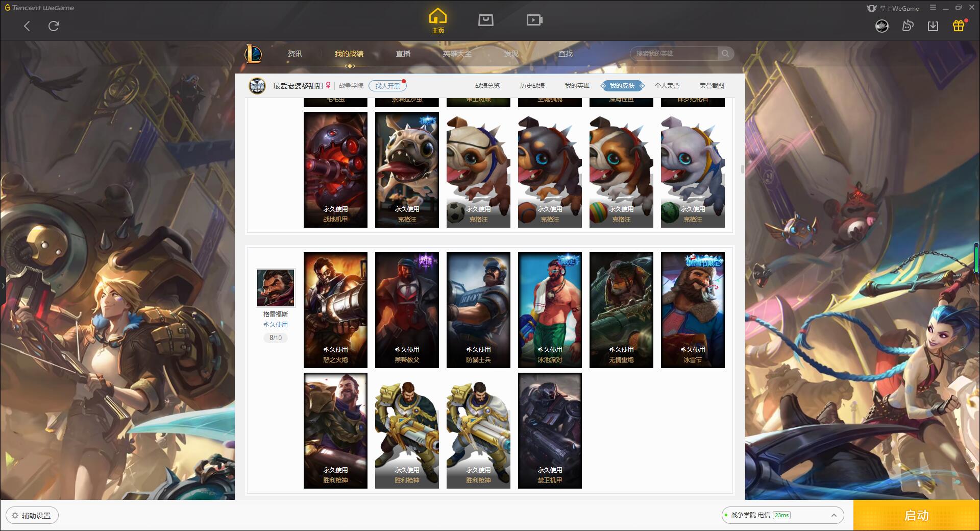This screenshot has height=531, width=980.
Task: Click the 8/10 skin count badge
Action: point(276,338)
